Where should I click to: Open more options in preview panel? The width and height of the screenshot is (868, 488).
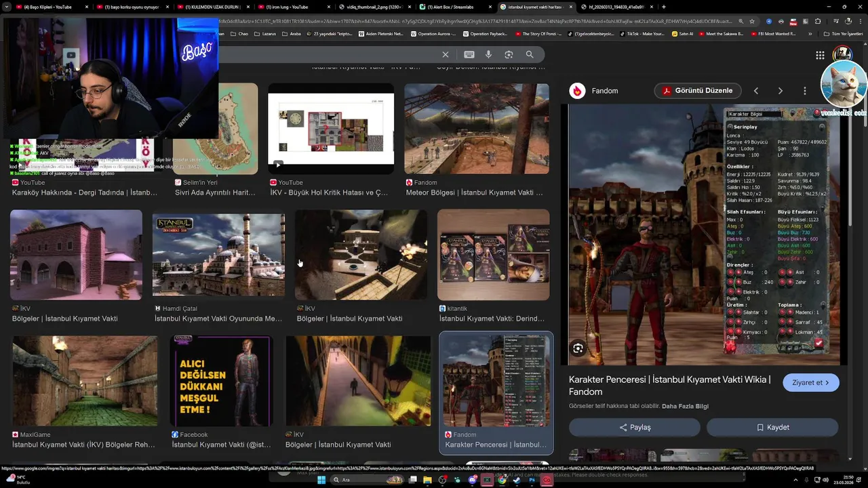(x=805, y=91)
